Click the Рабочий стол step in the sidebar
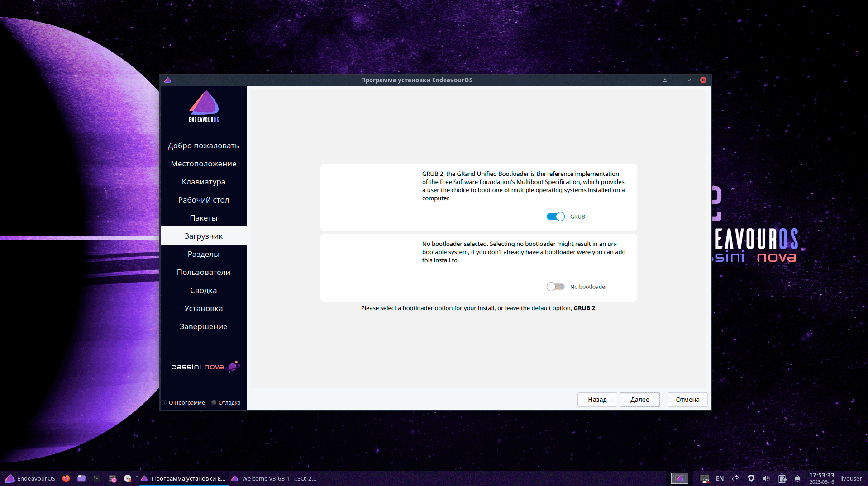This screenshot has height=486, width=868. tap(204, 200)
